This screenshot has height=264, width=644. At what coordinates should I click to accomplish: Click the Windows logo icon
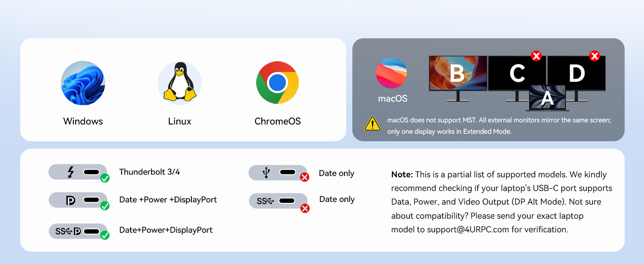pyautogui.click(x=83, y=83)
